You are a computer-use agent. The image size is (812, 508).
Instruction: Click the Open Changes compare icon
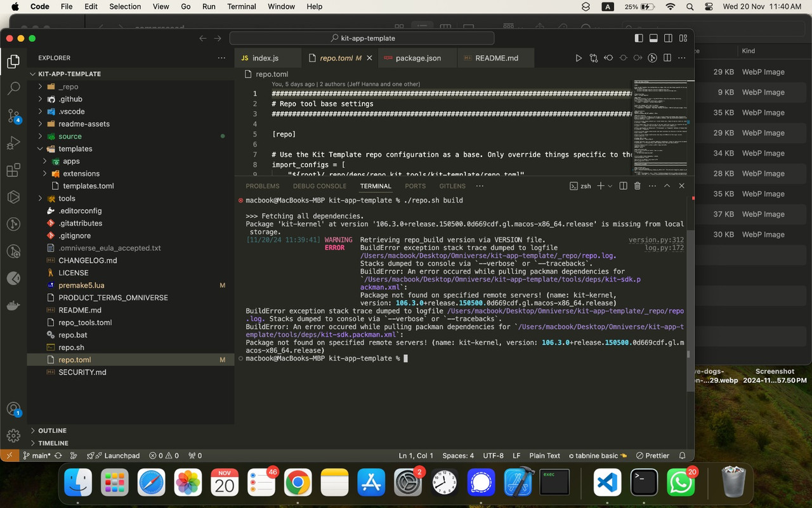(593, 58)
